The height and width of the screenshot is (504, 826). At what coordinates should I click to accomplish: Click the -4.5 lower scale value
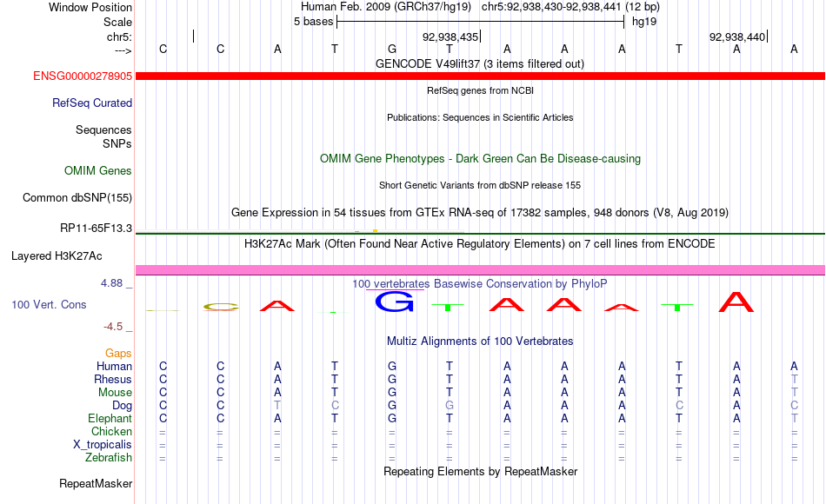tap(113, 327)
